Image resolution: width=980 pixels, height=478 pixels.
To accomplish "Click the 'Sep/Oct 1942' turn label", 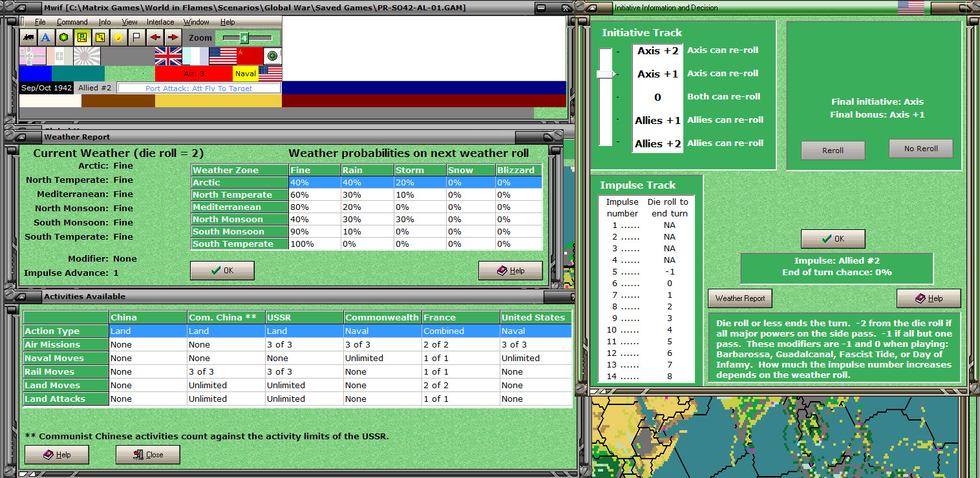I will (x=46, y=88).
